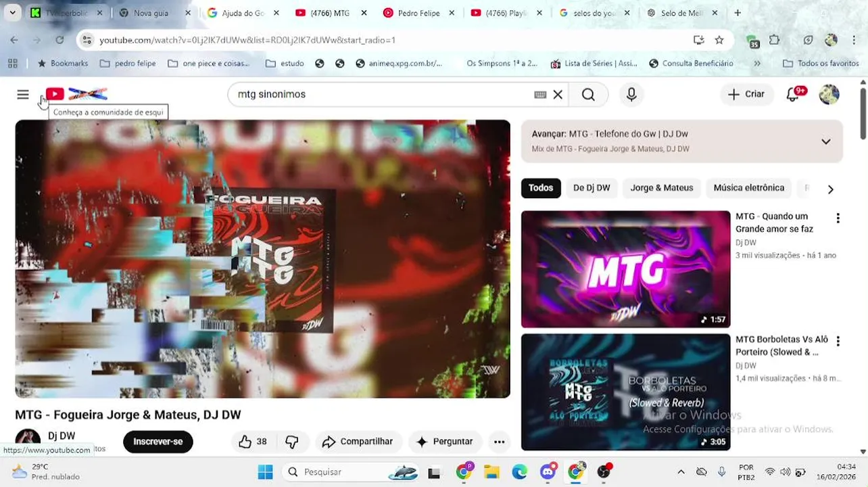868x487 pixels.
Task: Click the Perguntar button
Action: point(445,442)
